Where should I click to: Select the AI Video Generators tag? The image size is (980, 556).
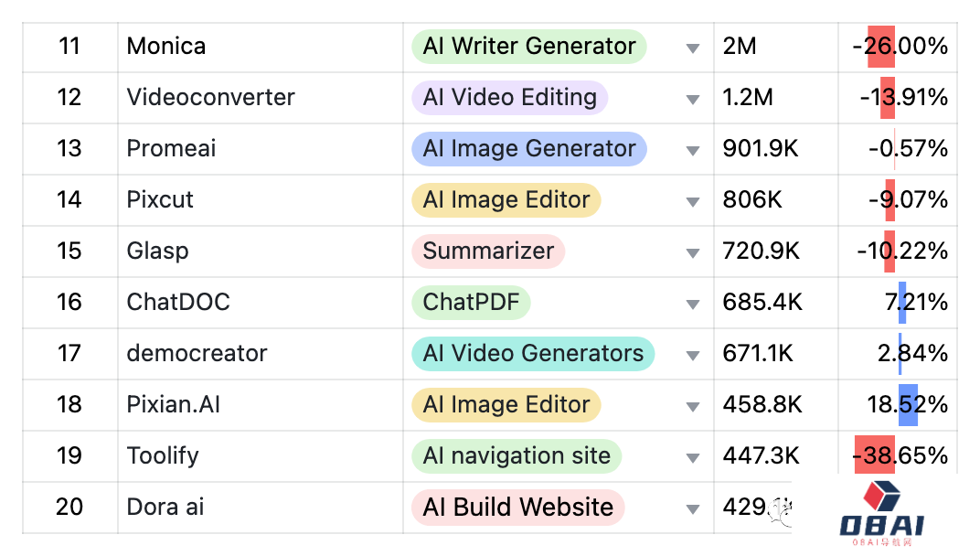pos(533,354)
